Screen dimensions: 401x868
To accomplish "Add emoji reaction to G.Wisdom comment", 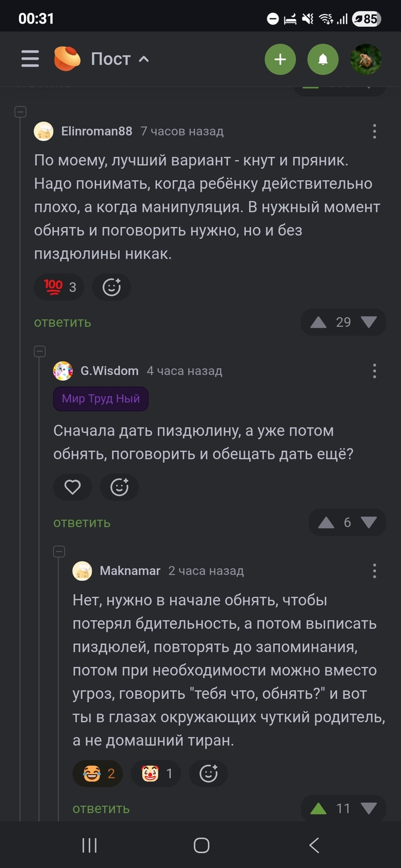I will click(119, 487).
